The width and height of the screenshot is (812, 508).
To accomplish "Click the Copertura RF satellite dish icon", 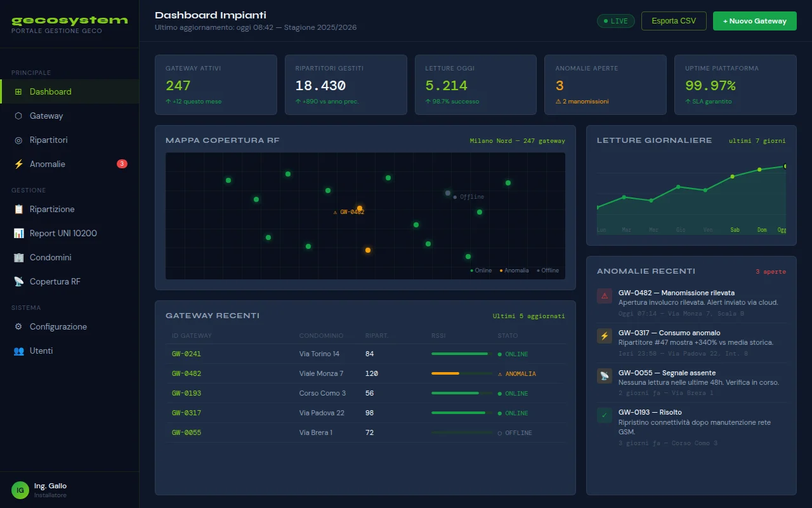I will tap(18, 281).
